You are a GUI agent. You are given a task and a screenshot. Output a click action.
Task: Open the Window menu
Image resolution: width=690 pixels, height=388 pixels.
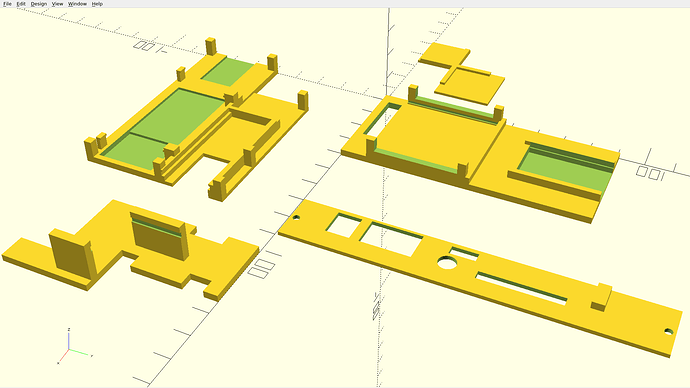77,4
